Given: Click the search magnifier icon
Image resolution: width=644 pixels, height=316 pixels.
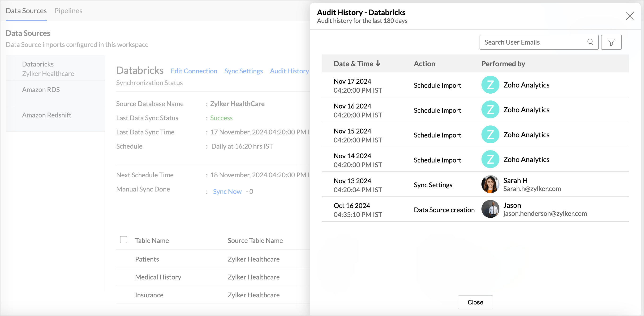Looking at the screenshot, I should [590, 42].
